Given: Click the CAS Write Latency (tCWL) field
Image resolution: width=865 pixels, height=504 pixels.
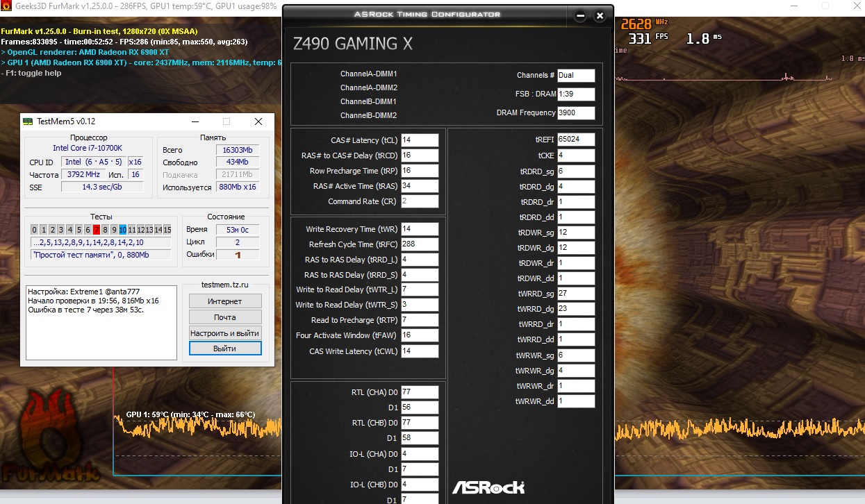Looking at the screenshot, I should pyautogui.click(x=420, y=351).
